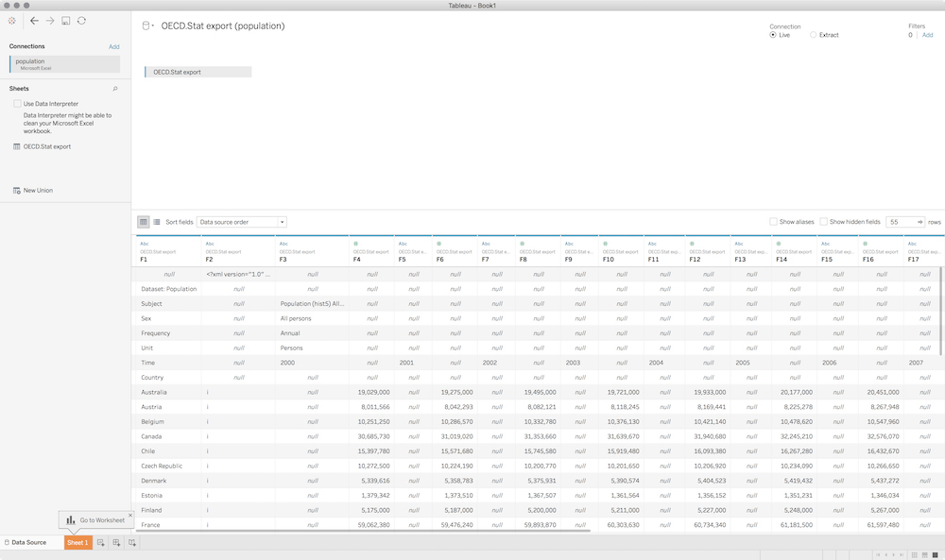Viewport: 945px width, 560px height.
Task: Go to previous sheet navigation arrow
Action: tap(886, 555)
